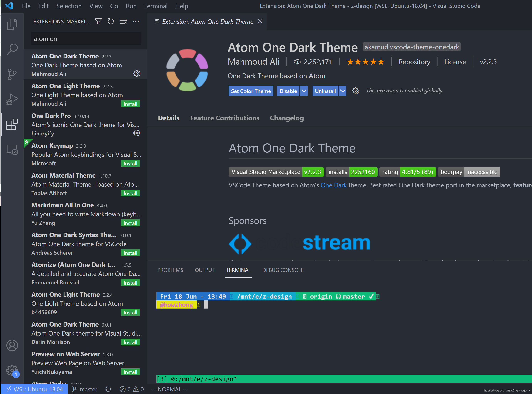Open Views and More Actions ellipsis
This screenshot has width=532, height=394.
pos(136,22)
